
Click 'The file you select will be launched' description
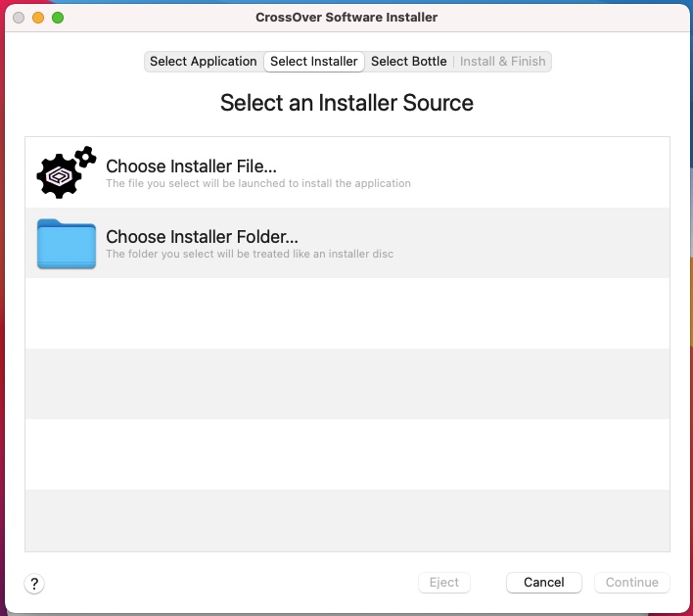point(258,183)
